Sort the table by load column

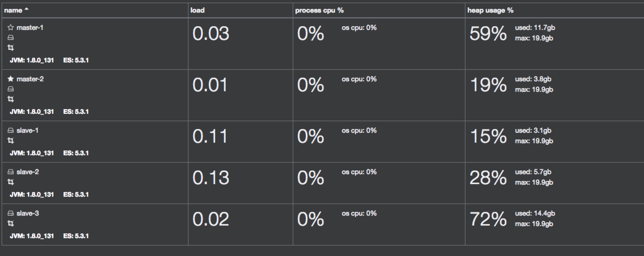coord(197,10)
